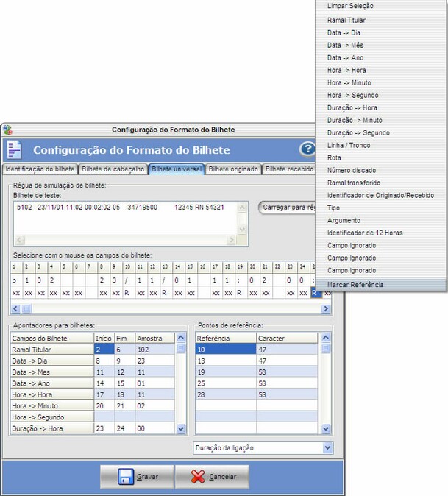Select the Data -> Mes table row
This screenshot has height=496, width=448.
click(x=92, y=372)
